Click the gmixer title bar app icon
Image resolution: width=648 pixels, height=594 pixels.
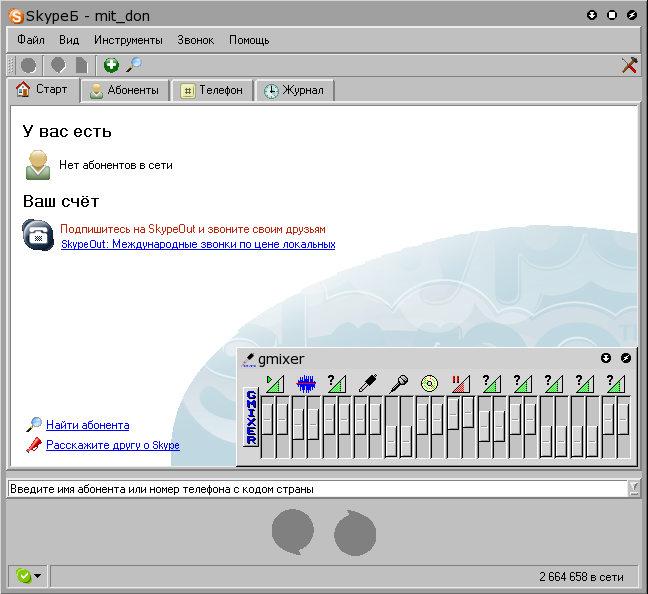tap(248, 359)
